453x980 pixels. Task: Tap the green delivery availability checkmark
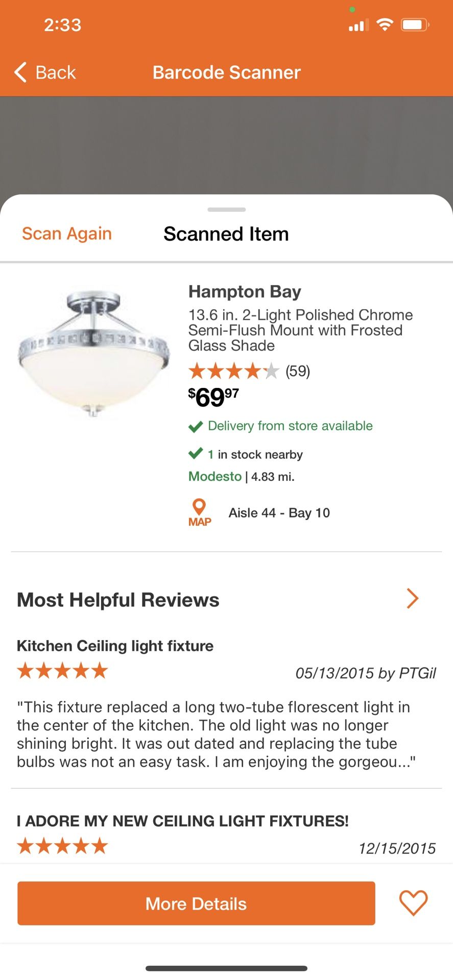click(x=196, y=426)
